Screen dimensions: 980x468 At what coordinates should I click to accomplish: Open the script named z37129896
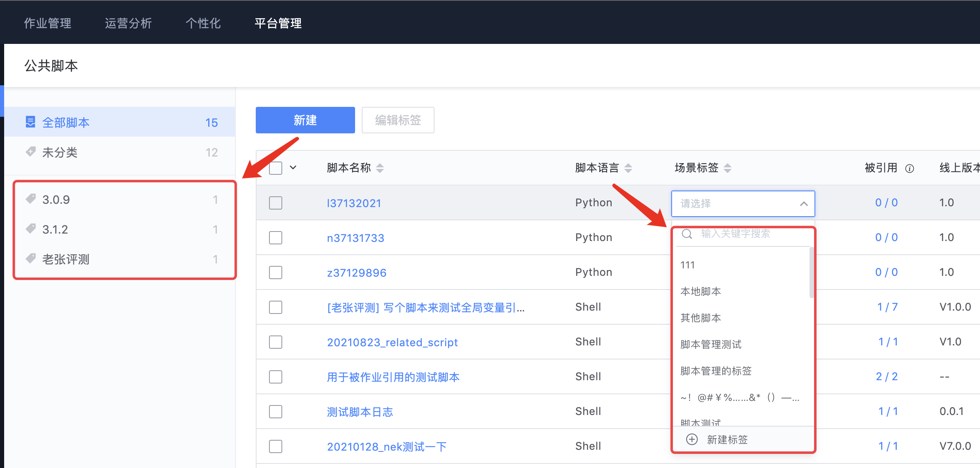click(x=357, y=272)
